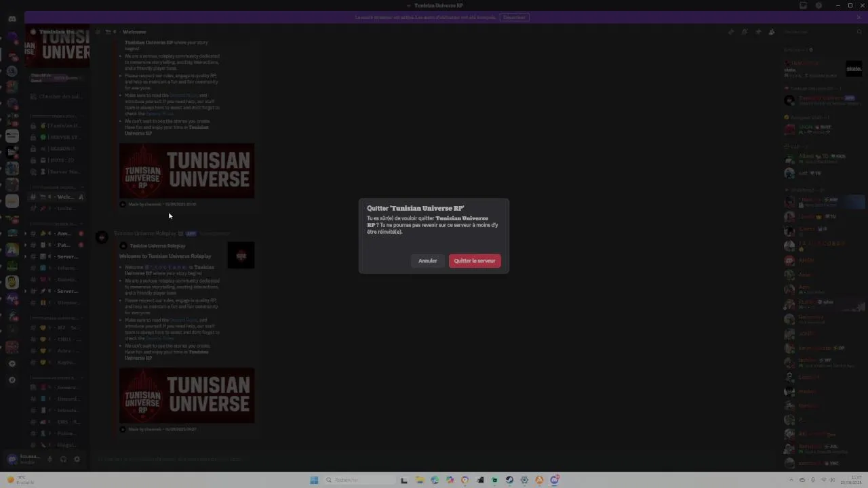The image size is (868, 488).
Task: Open Steam from the taskbar
Action: click(x=509, y=480)
